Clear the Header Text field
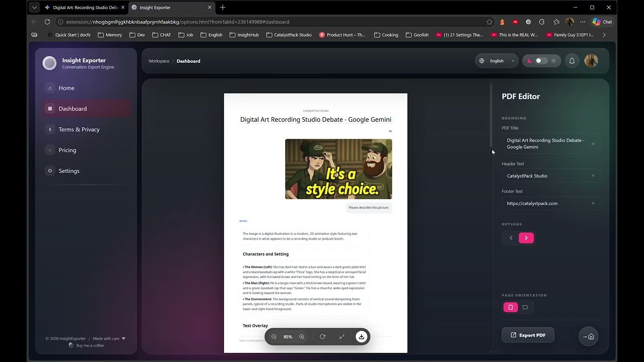The image size is (644, 362). click(593, 176)
